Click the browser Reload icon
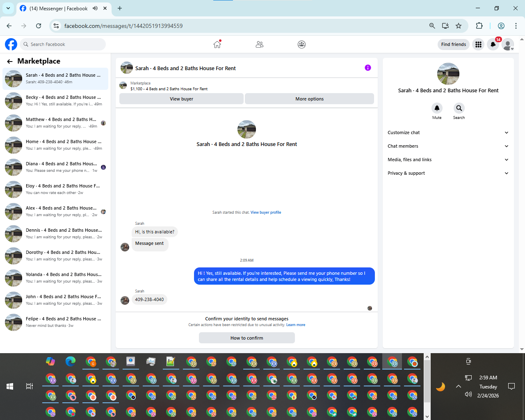This screenshot has height=420, width=525. (x=39, y=26)
